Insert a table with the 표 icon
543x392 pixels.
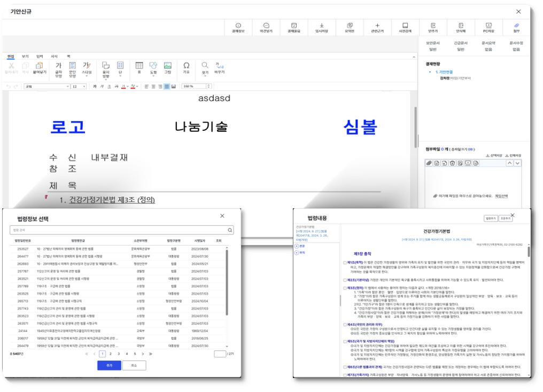pos(139,67)
